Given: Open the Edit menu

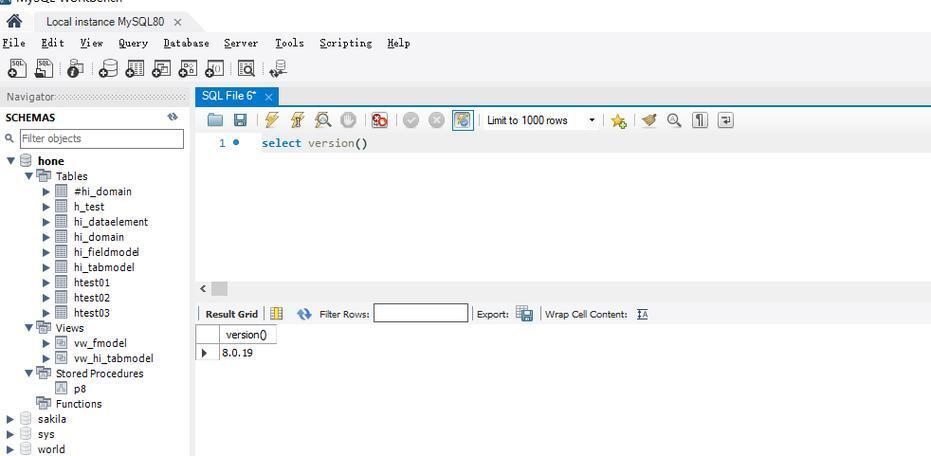Looking at the screenshot, I should coord(52,43).
